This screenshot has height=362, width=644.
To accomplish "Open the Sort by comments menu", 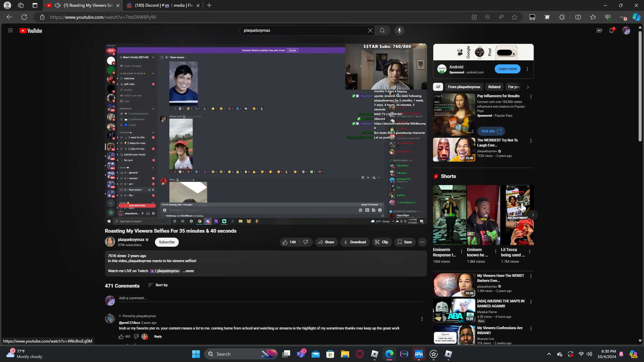I will [158, 285].
